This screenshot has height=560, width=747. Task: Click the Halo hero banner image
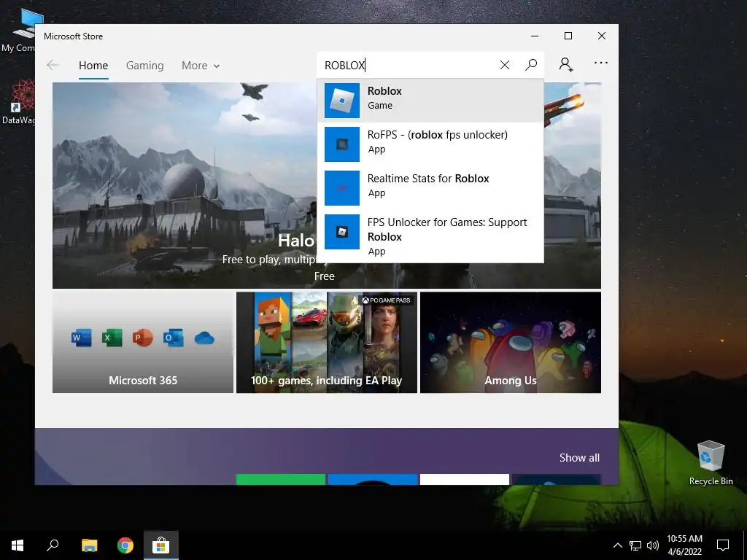coord(184,185)
